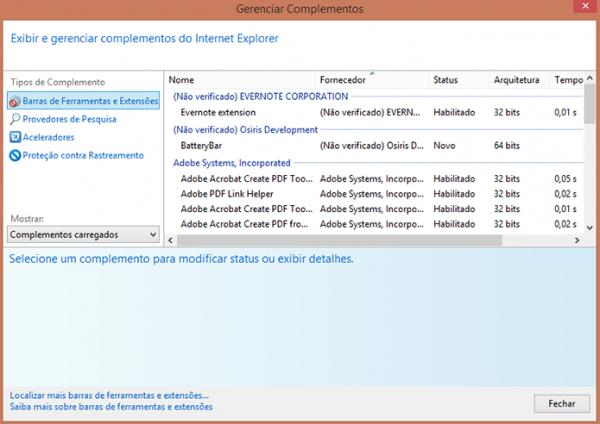Sort by the Tempo column header
Viewport: 600px width, 424px height.
[567, 80]
